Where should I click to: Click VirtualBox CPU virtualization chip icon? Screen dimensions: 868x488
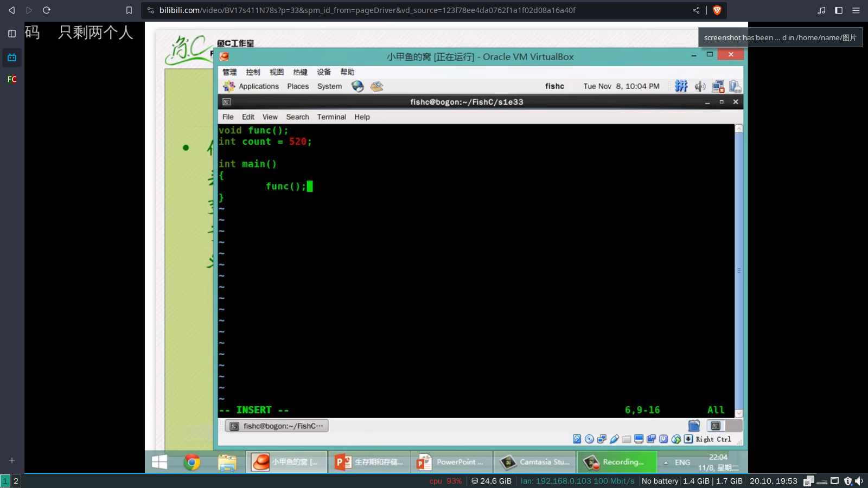[663, 439]
